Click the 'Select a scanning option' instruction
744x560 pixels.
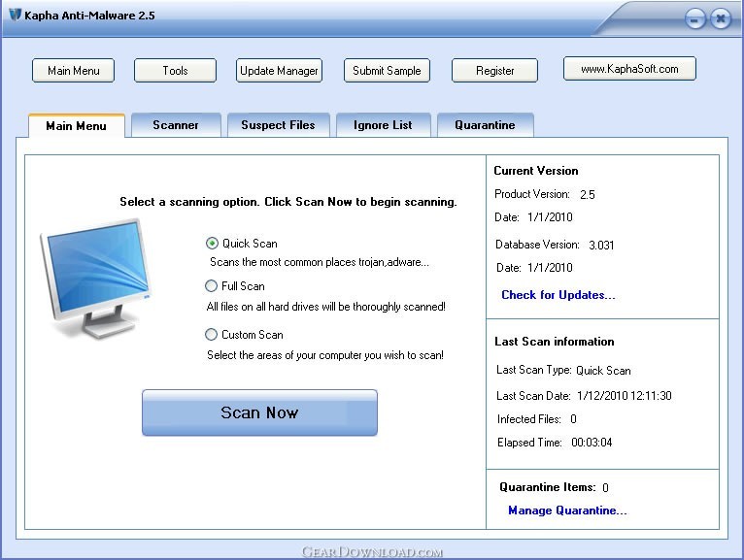click(288, 202)
